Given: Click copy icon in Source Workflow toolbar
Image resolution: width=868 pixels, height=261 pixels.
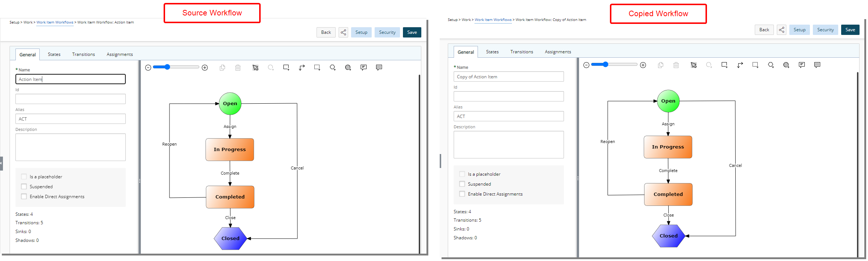Looking at the screenshot, I should point(222,68).
